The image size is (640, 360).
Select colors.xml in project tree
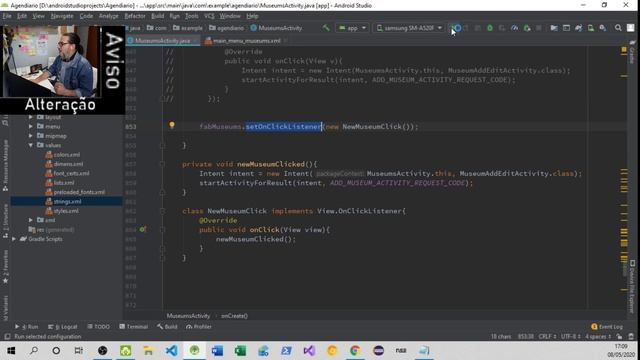tap(67, 155)
